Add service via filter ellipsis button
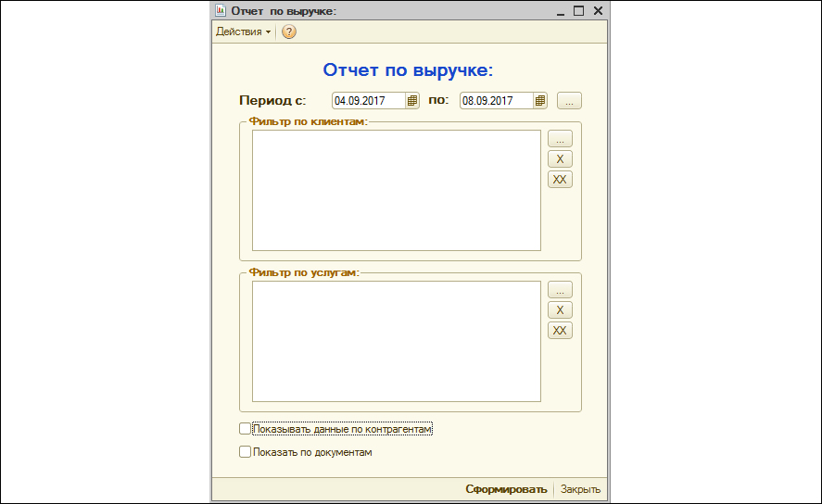Viewport: 822px width, 504px height. pos(560,290)
